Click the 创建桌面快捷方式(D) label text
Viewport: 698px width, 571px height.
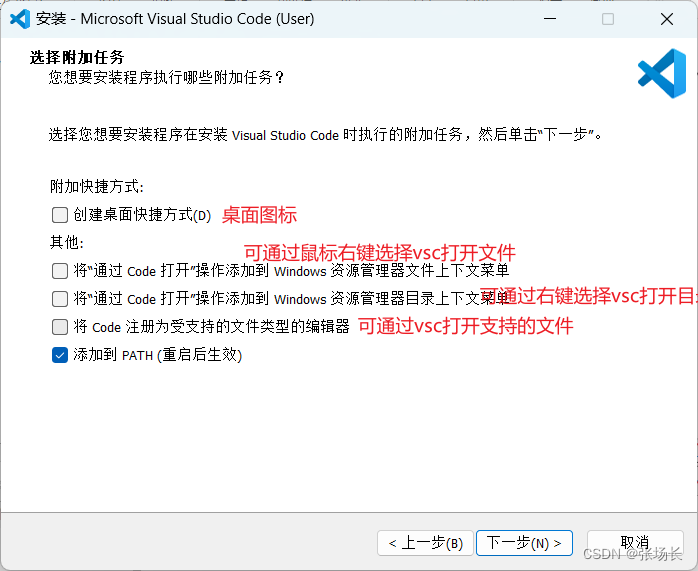[142, 215]
